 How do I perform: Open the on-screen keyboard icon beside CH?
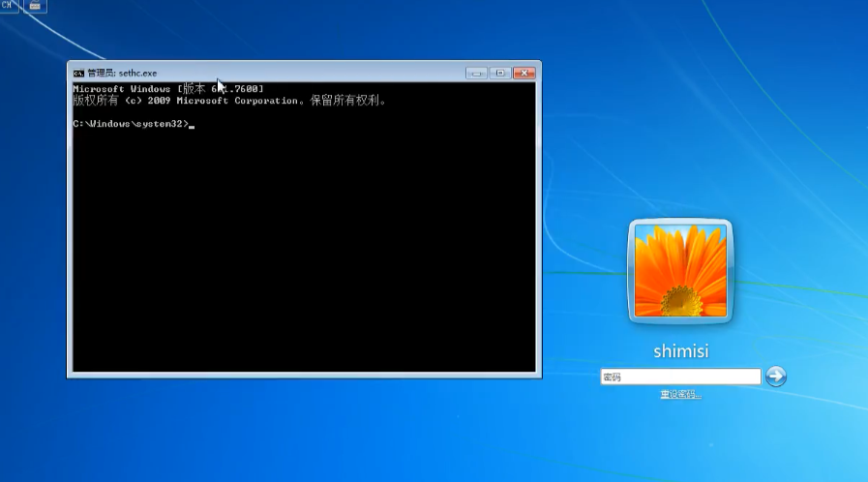click(x=35, y=6)
